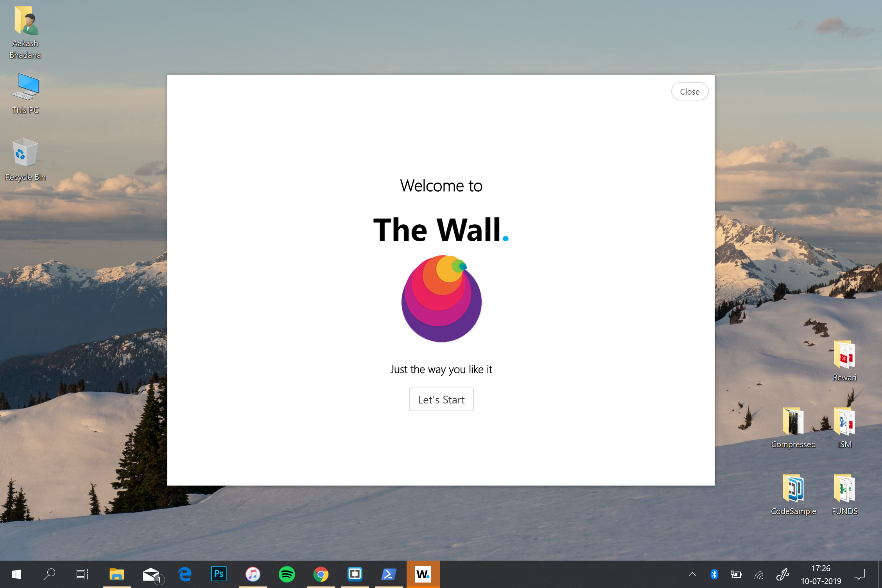This screenshot has width=882, height=588.
Task: Open File Explorer from taskbar
Action: click(x=117, y=574)
